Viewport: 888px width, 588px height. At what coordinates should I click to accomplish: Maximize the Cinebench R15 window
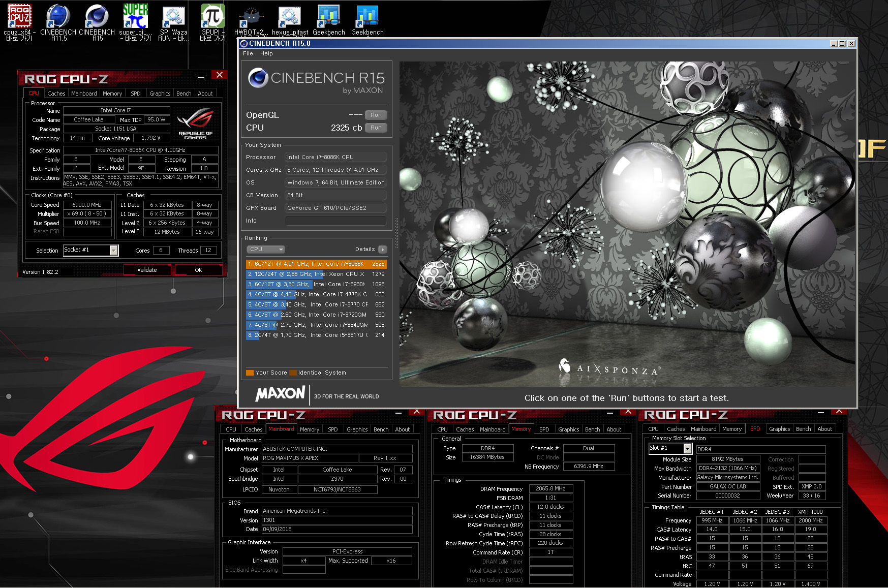point(842,44)
